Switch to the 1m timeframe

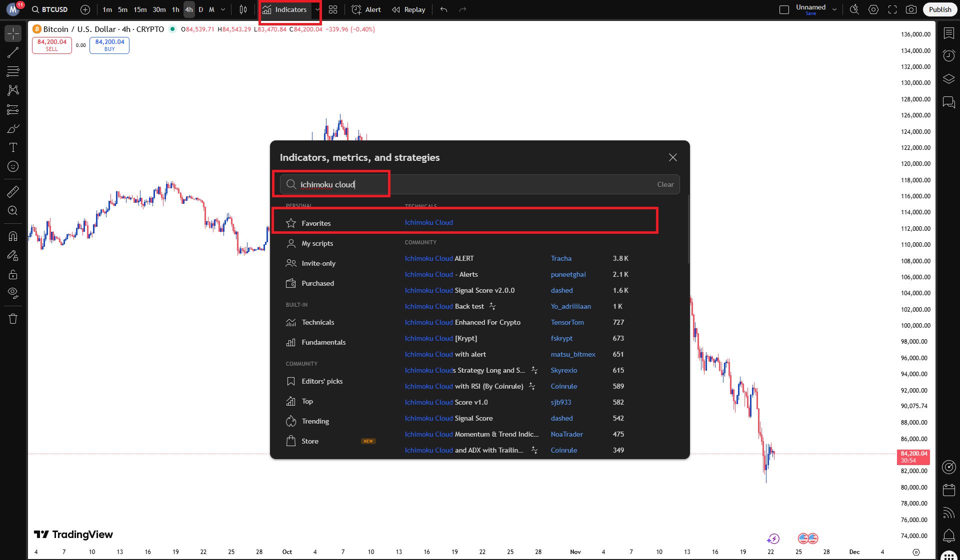click(107, 9)
